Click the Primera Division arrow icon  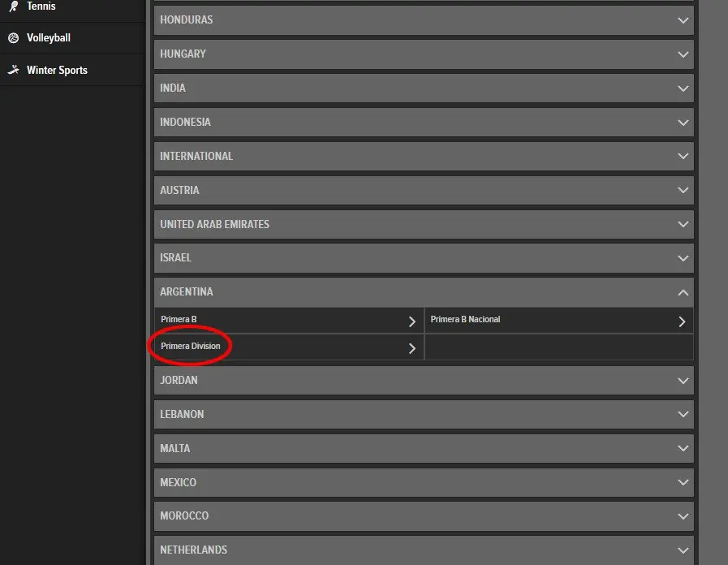point(411,348)
